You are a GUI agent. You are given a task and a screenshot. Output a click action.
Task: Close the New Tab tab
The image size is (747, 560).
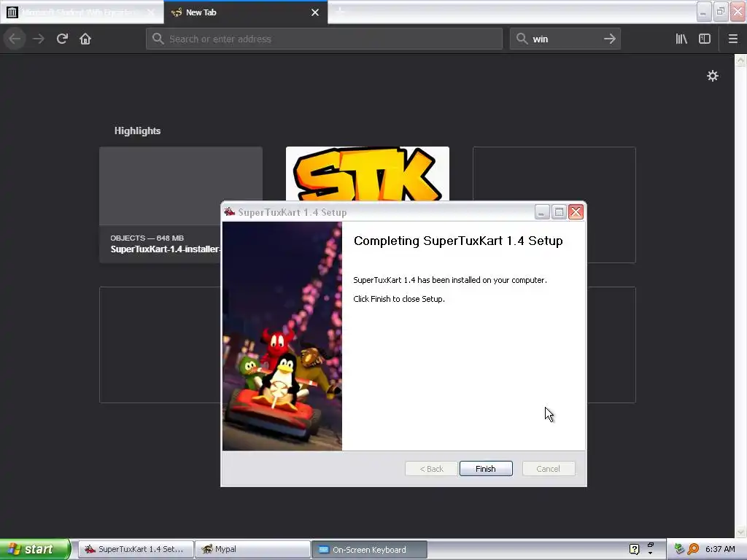[x=315, y=12]
